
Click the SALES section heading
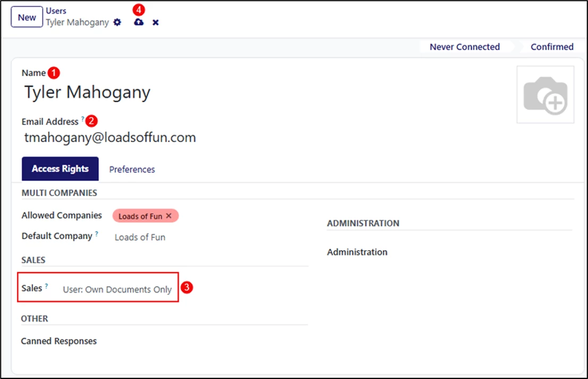[x=33, y=260]
